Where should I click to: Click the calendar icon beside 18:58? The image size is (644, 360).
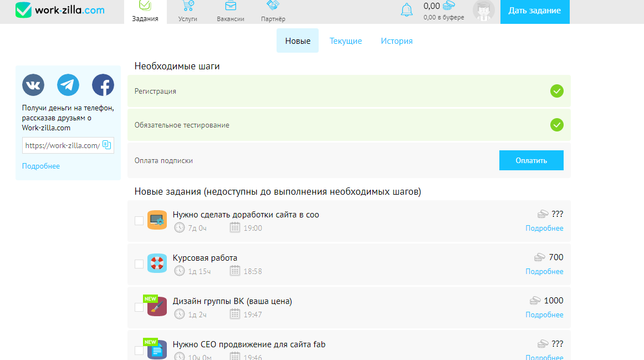(x=234, y=271)
